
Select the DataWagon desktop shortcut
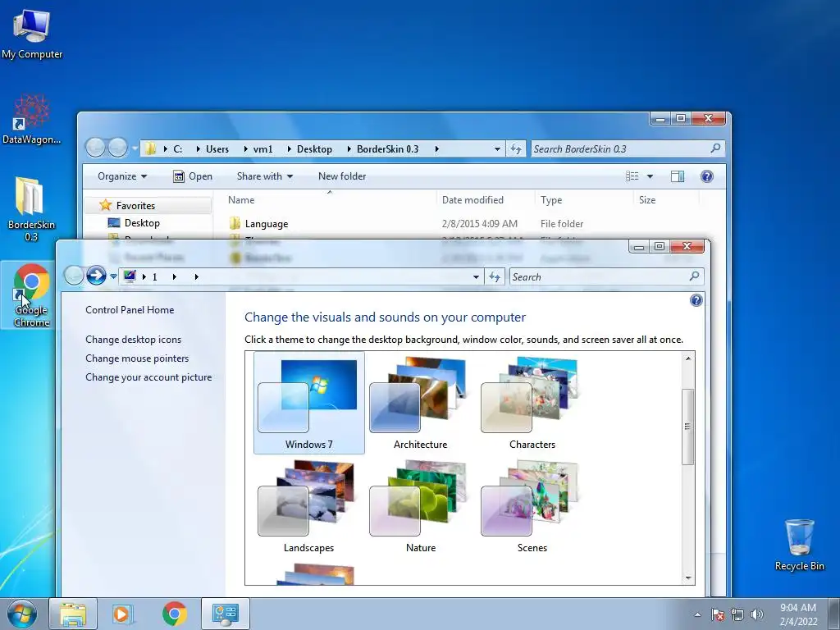(32, 120)
